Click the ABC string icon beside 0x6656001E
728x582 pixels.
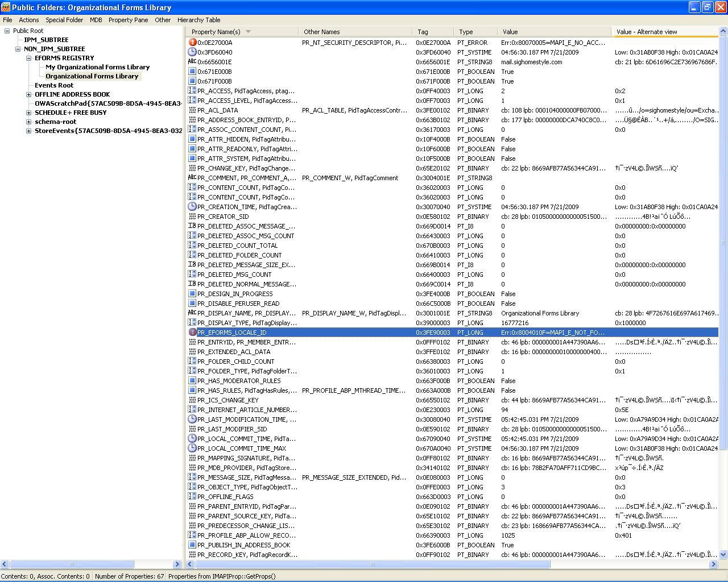click(x=192, y=62)
